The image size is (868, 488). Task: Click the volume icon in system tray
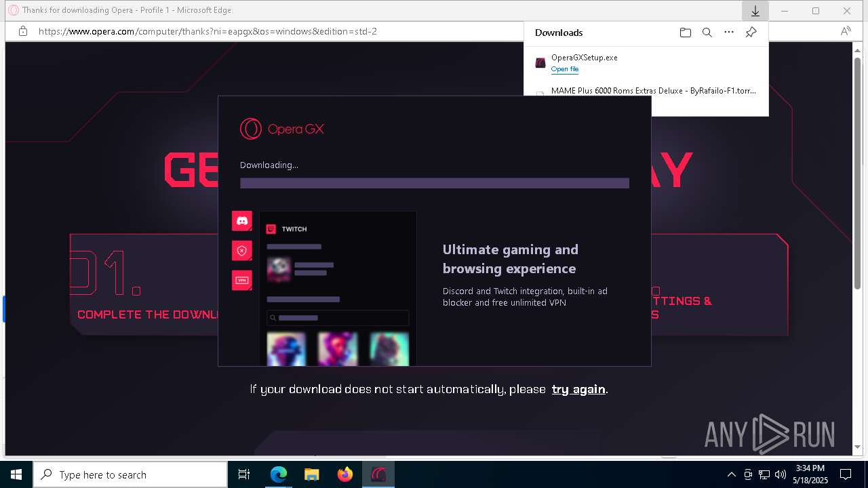[781, 474]
